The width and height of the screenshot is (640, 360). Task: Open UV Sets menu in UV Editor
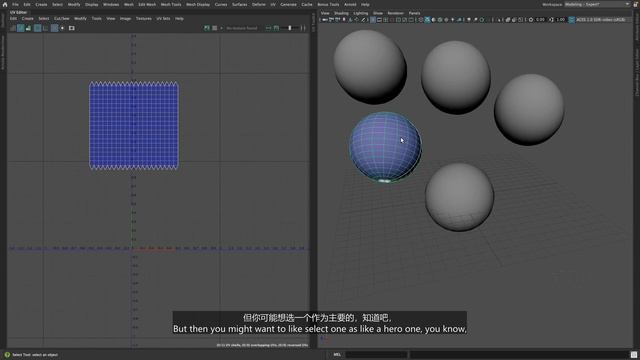point(163,19)
